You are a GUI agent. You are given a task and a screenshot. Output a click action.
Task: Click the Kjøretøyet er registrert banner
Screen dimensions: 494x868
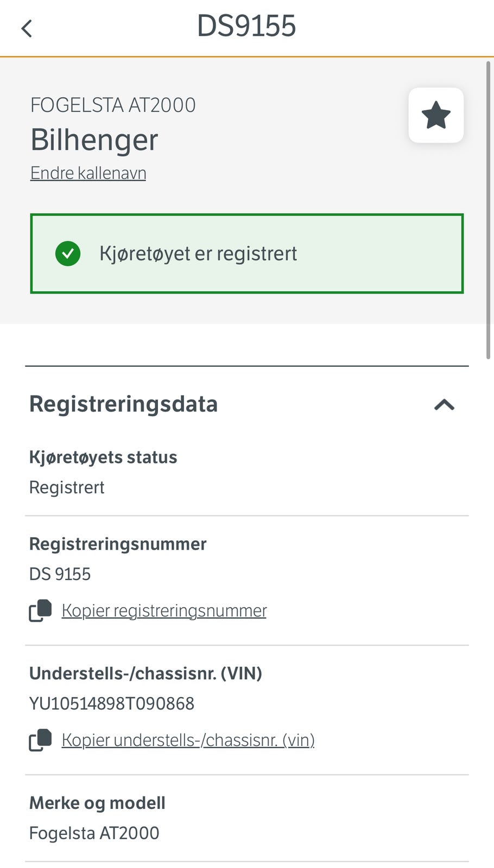[x=247, y=253]
